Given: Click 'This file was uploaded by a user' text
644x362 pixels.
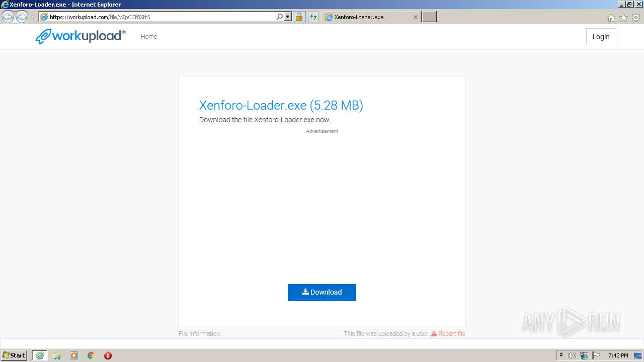Looking at the screenshot, I should click(x=386, y=334).
